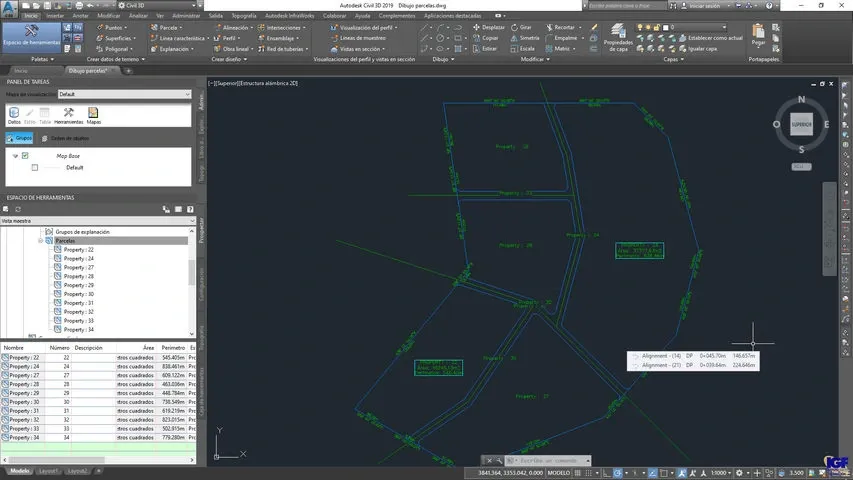This screenshot has height=480, width=853.
Task: Toggle layer on/off lightbulb icon
Action: click(x=640, y=27)
